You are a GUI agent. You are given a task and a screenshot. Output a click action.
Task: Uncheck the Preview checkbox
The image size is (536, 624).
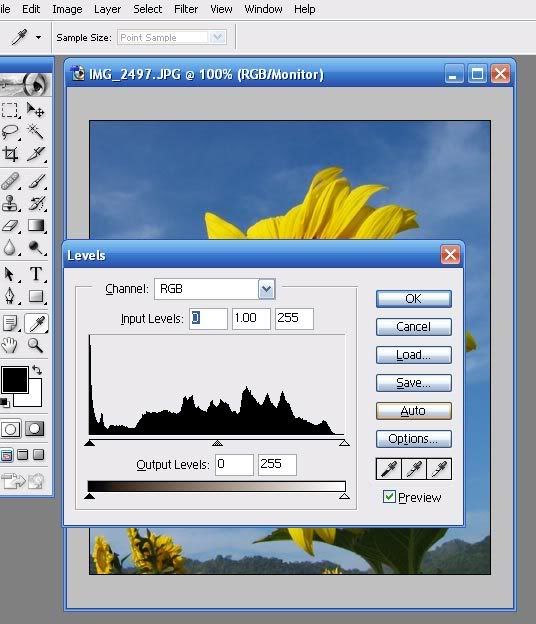(389, 497)
